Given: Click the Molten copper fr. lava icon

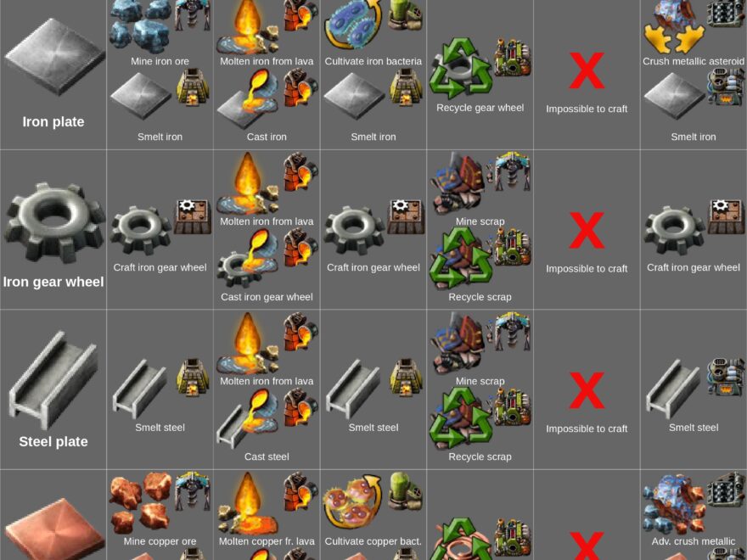Looking at the screenshot, I should (248, 503).
